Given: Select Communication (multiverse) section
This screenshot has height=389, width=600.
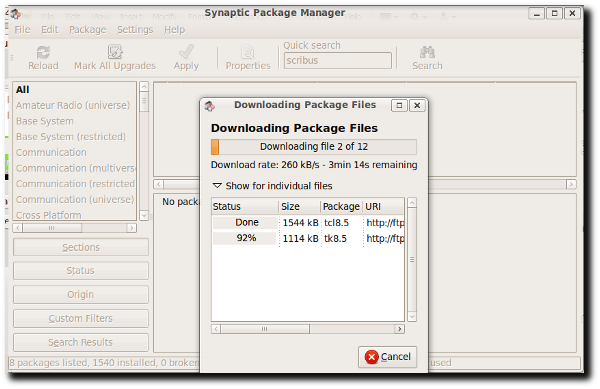Looking at the screenshot, I should tap(75, 168).
